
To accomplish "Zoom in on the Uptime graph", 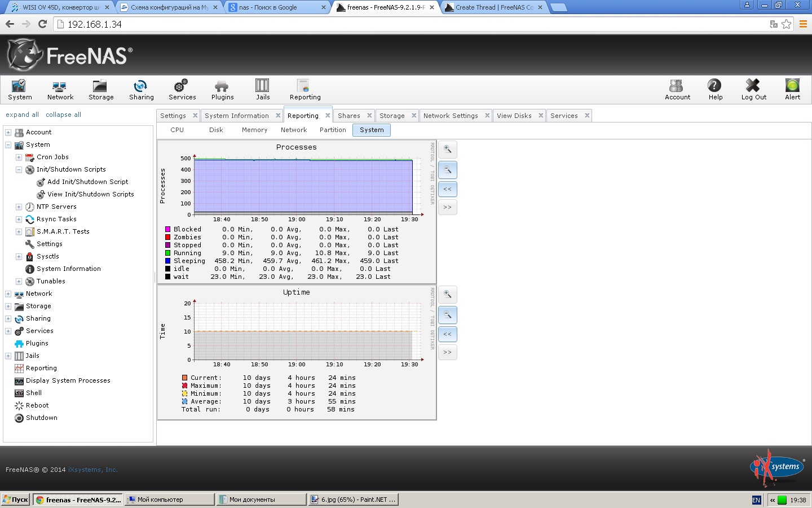I will point(448,295).
